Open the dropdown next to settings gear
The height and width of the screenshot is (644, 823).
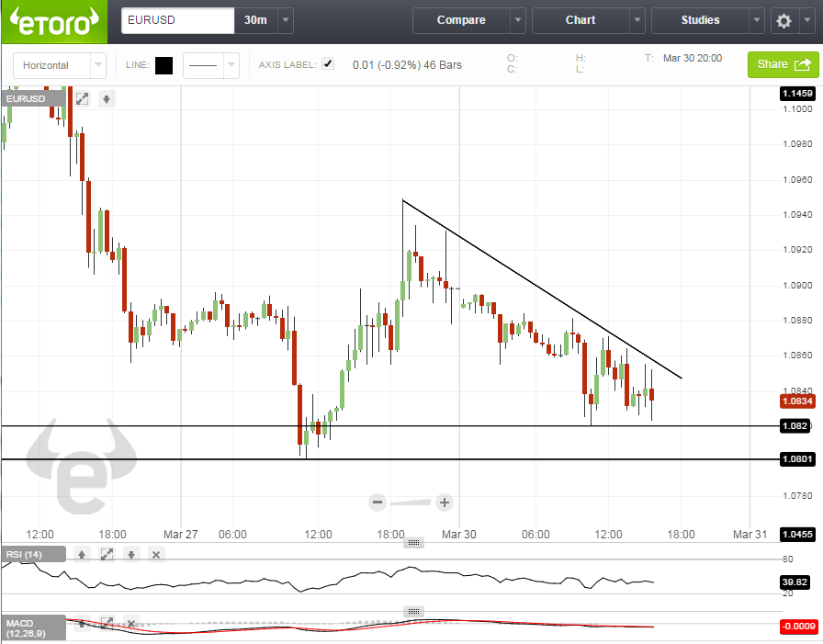point(807,20)
